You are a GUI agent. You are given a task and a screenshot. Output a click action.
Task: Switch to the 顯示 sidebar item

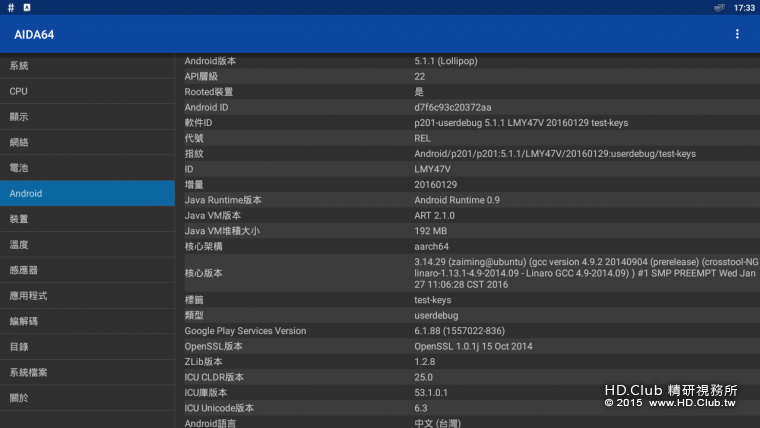tap(87, 117)
